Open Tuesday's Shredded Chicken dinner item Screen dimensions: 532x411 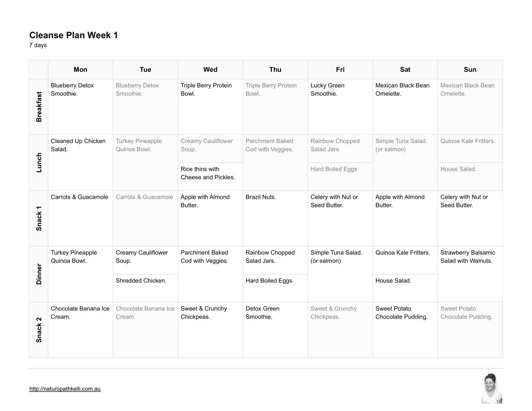pos(141,281)
